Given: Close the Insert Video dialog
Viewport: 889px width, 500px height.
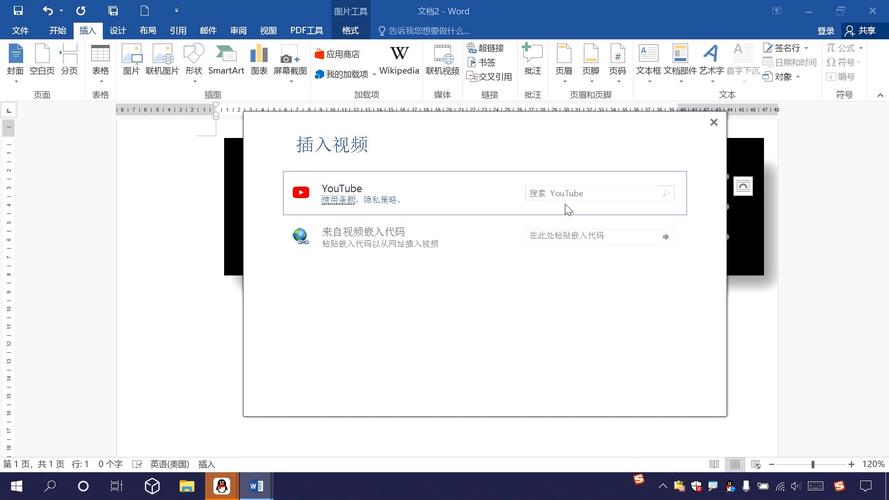Looking at the screenshot, I should (714, 122).
